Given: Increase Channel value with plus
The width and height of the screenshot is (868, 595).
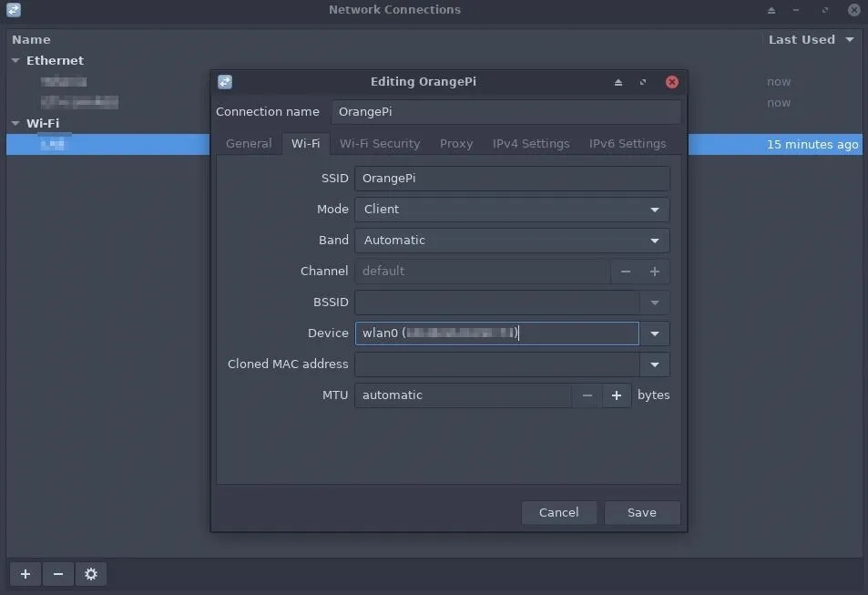Looking at the screenshot, I should [x=654, y=272].
